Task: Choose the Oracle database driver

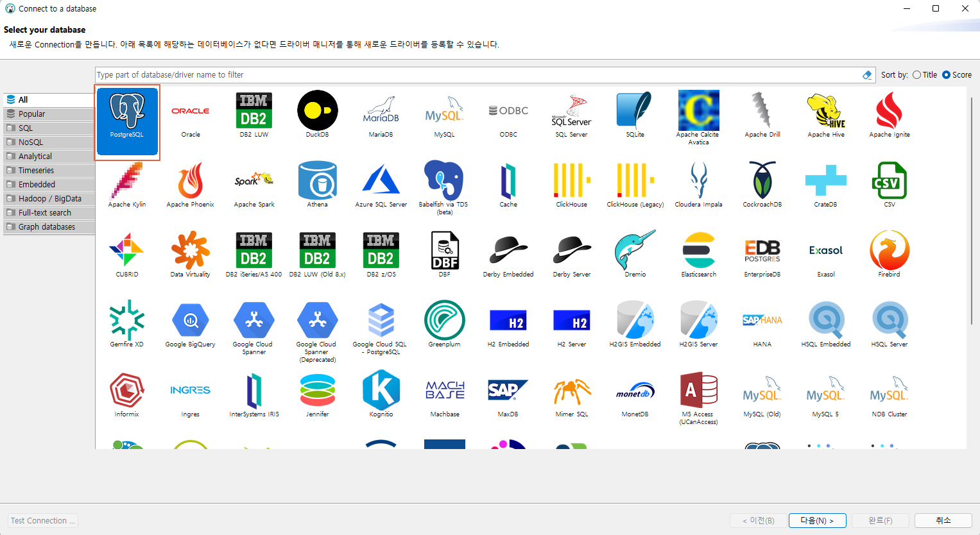Action: point(191,115)
